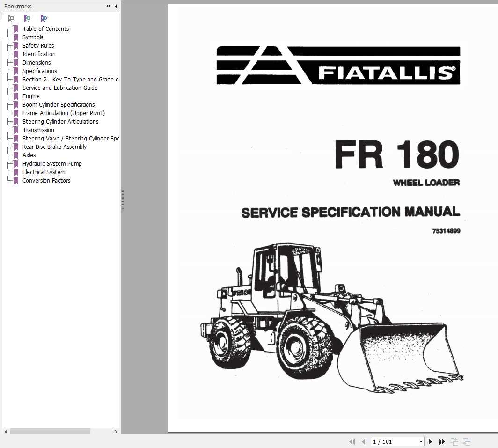
Task: Open the Table of Contents bookmark
Action: (x=45, y=29)
